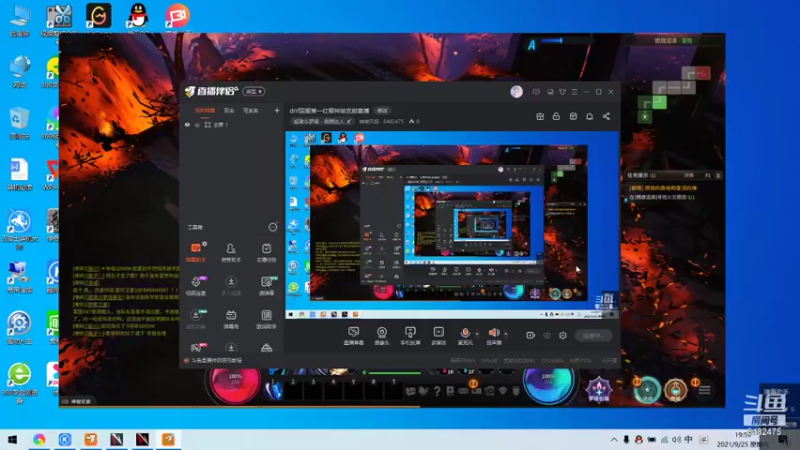Open the danmaku assistant tool (red icon)
The width and height of the screenshot is (800, 450).
tap(195, 252)
